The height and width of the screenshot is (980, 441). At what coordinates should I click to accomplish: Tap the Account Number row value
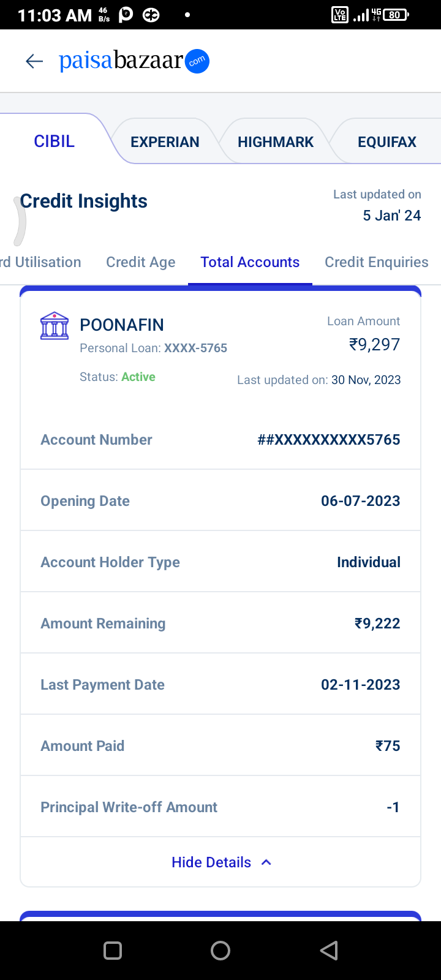(x=329, y=440)
